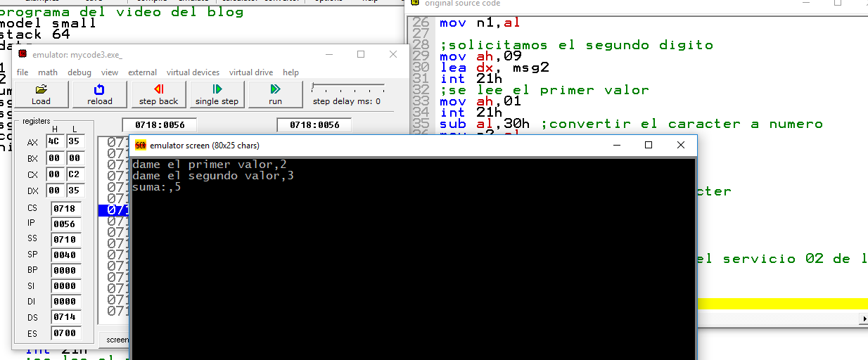Viewport: 868px width, 360px height.
Task: Open the view menu
Action: click(110, 72)
